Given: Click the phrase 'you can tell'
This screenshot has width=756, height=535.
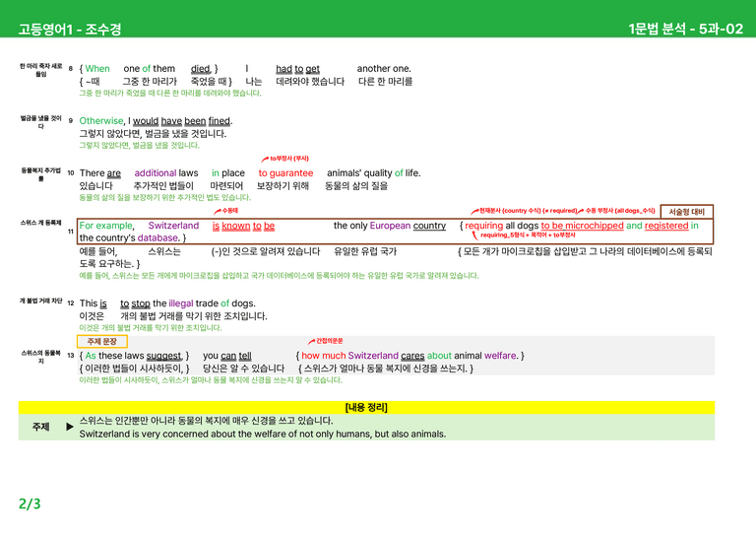Looking at the screenshot, I should (227, 356).
